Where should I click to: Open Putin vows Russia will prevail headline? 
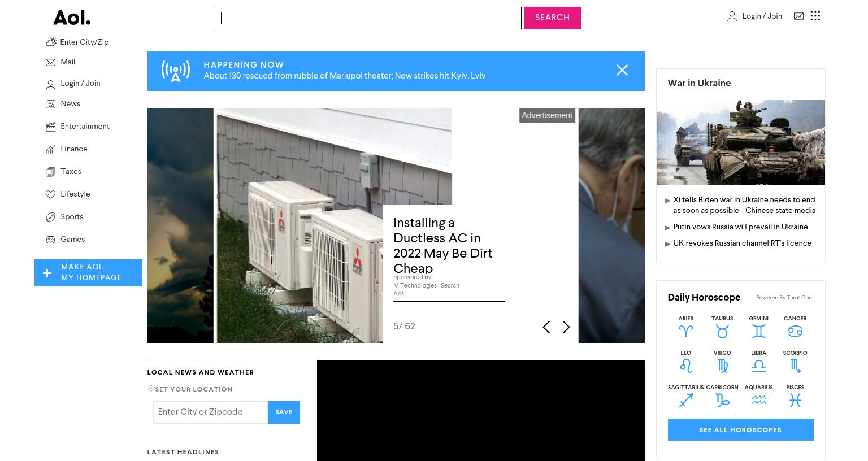click(740, 227)
